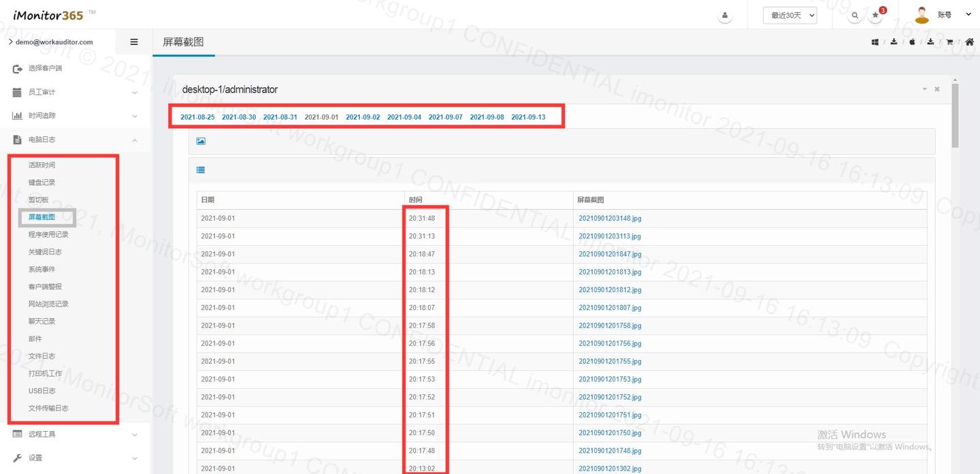Open the 最近30天 date range dropdown
Viewport: 980px width, 474px height.
(790, 15)
